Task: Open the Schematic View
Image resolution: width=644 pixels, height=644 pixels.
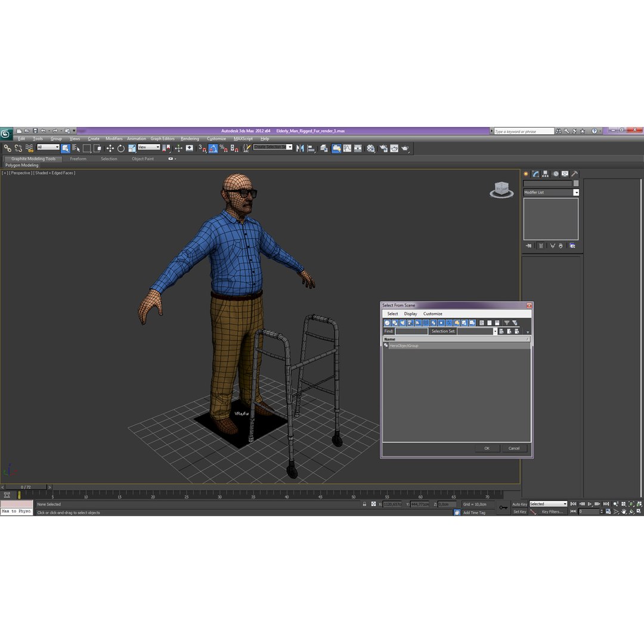Action: (358, 148)
